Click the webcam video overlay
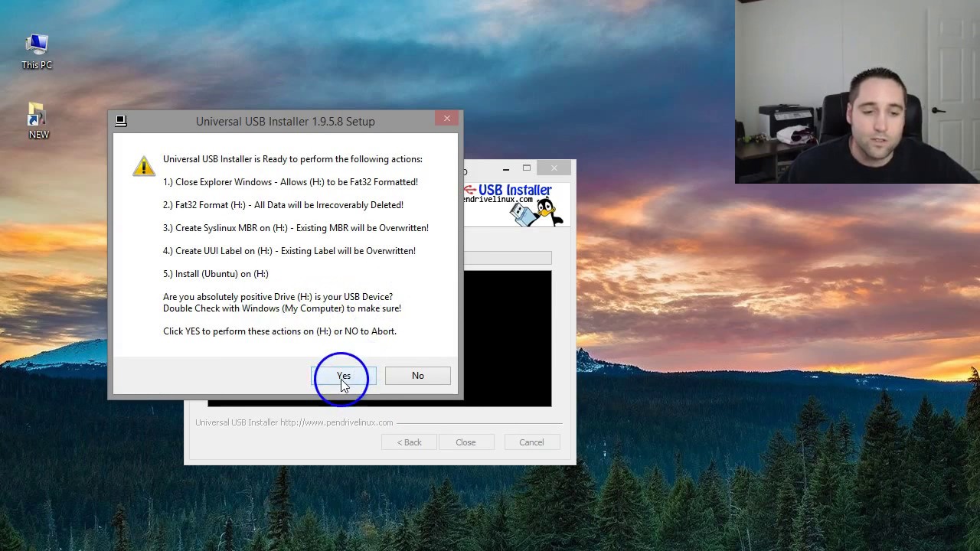The image size is (980, 551). [857, 92]
